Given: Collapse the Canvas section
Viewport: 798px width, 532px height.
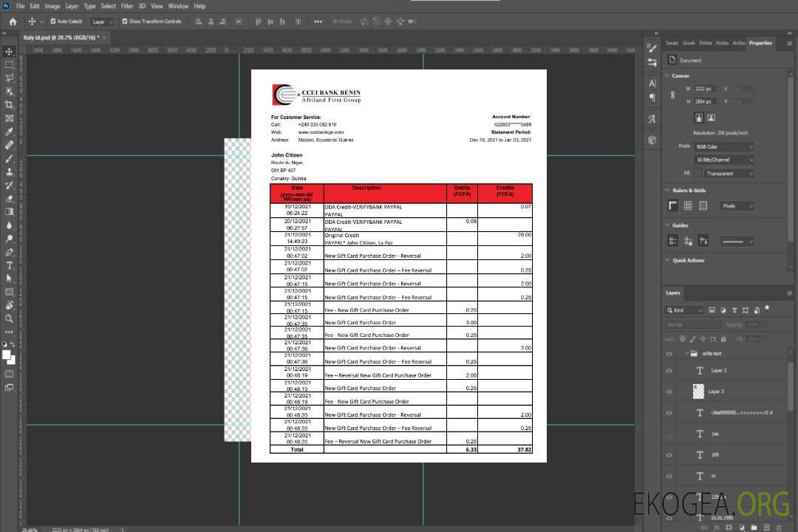Looking at the screenshot, I should point(667,76).
